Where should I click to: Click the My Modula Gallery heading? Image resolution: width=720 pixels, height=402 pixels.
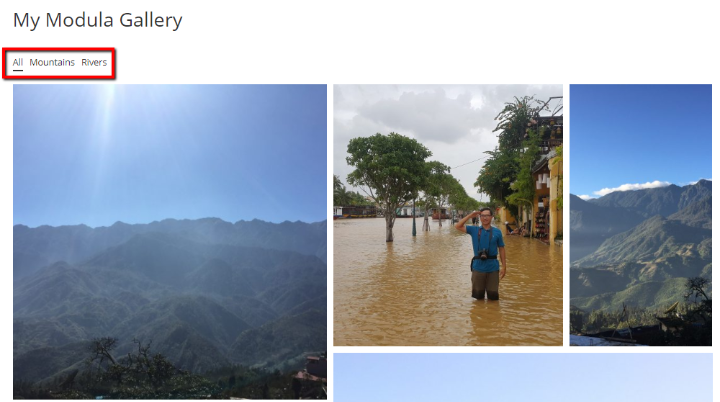pyautogui.click(x=97, y=20)
